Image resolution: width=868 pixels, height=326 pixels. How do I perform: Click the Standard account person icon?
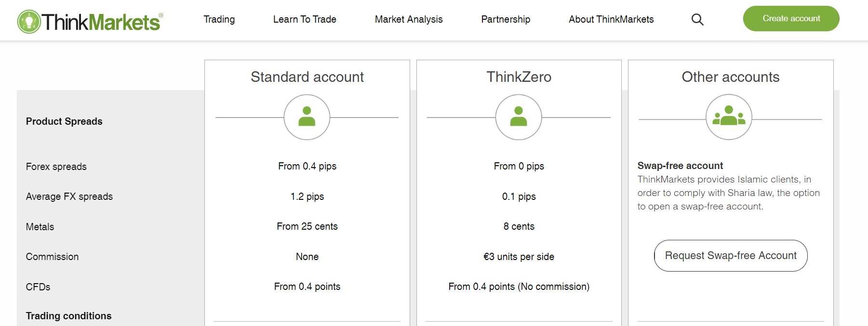[x=307, y=117]
